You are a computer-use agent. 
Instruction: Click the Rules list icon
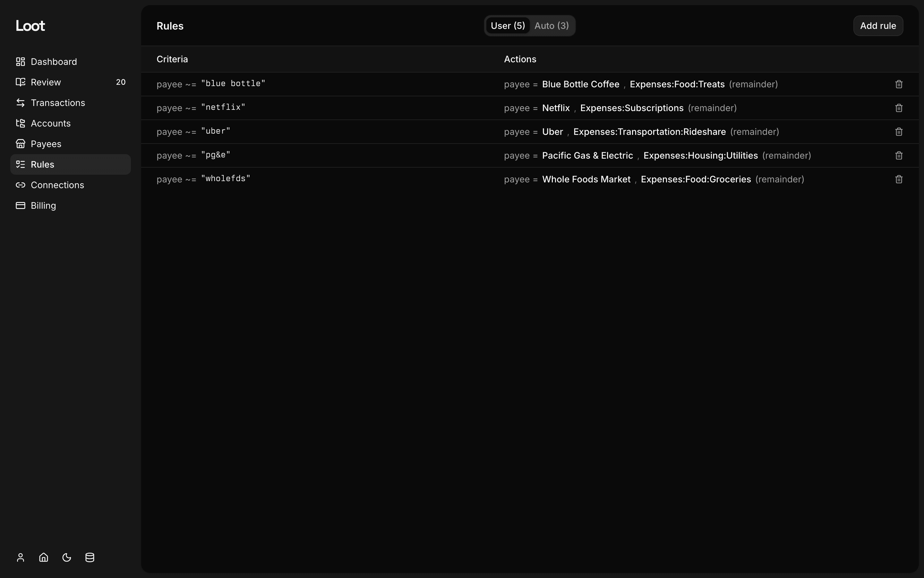[21, 164]
